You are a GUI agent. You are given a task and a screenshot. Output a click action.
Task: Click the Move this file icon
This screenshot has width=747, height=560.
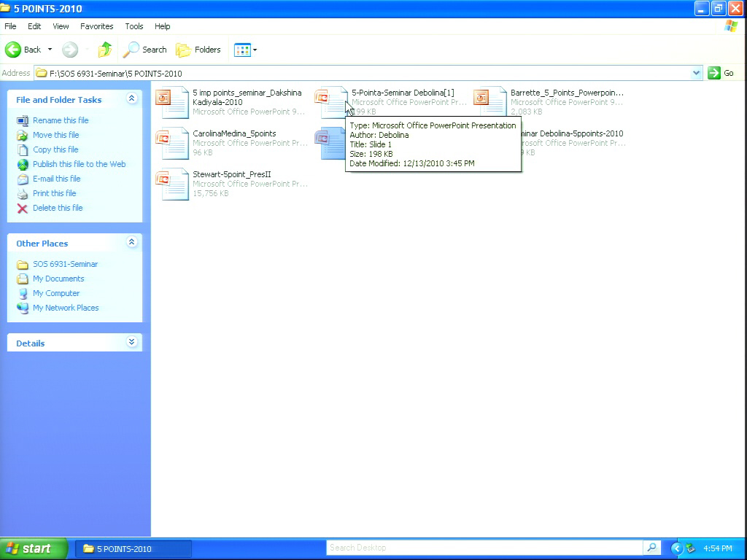[23, 136]
